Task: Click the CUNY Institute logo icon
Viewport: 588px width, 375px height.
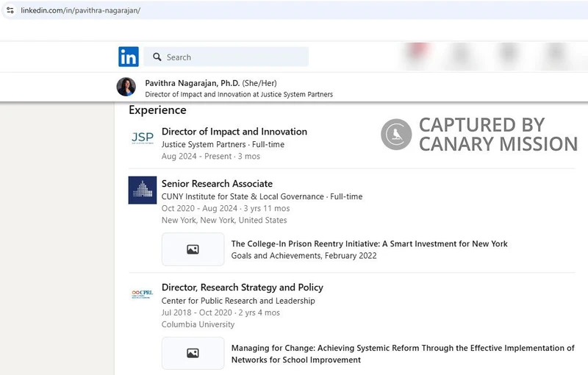Action: tap(143, 190)
